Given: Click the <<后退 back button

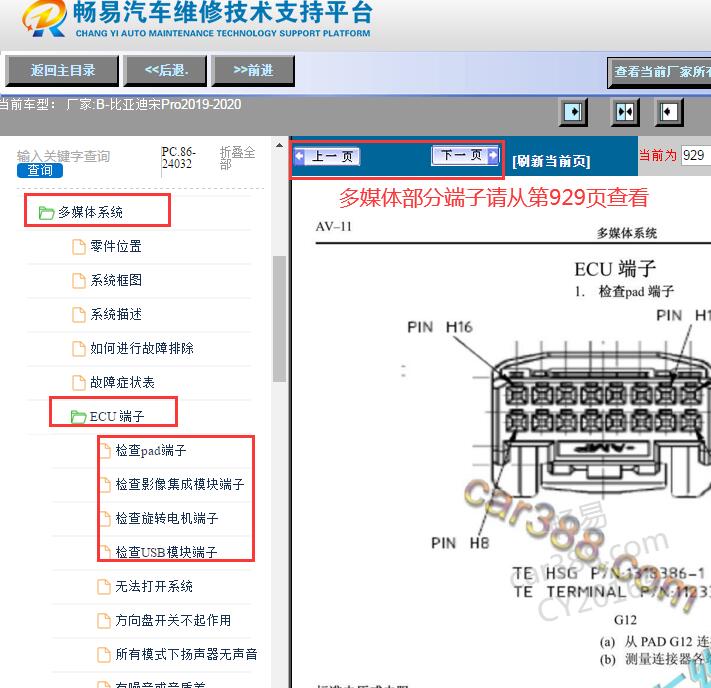Looking at the screenshot, I should (166, 70).
